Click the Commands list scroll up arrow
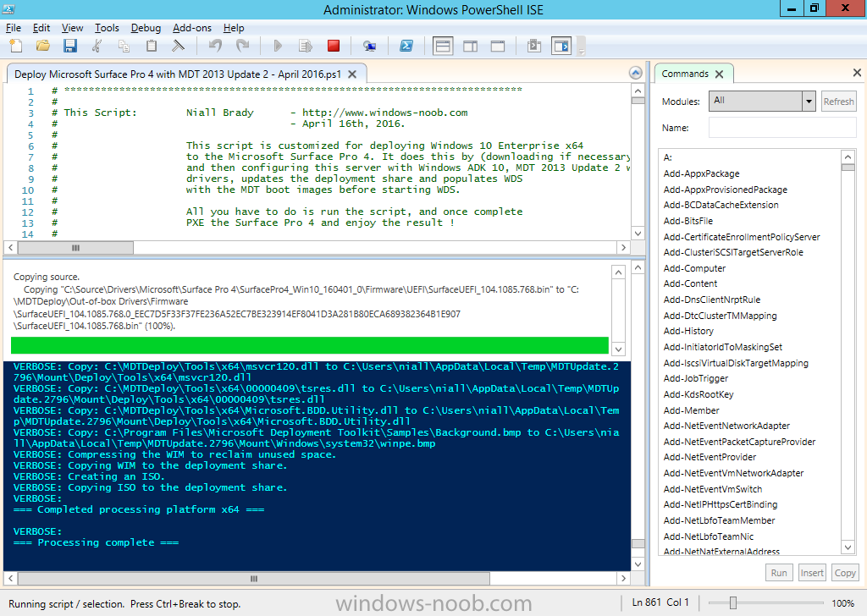 [848, 157]
